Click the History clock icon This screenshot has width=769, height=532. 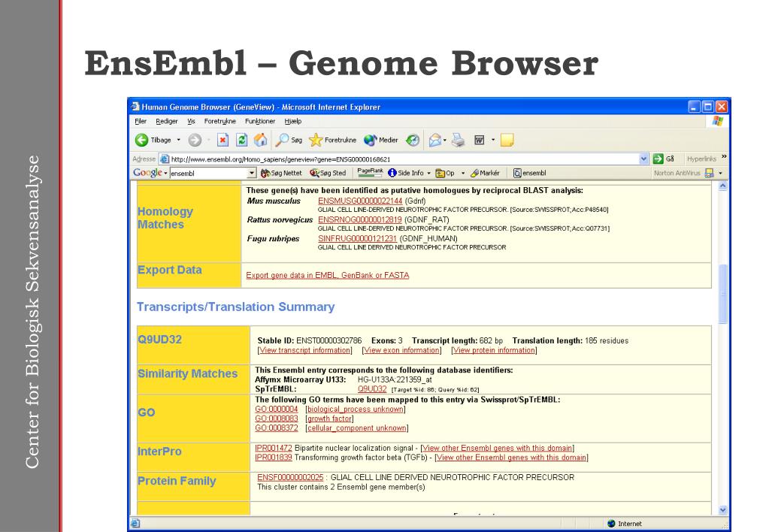tap(413, 141)
